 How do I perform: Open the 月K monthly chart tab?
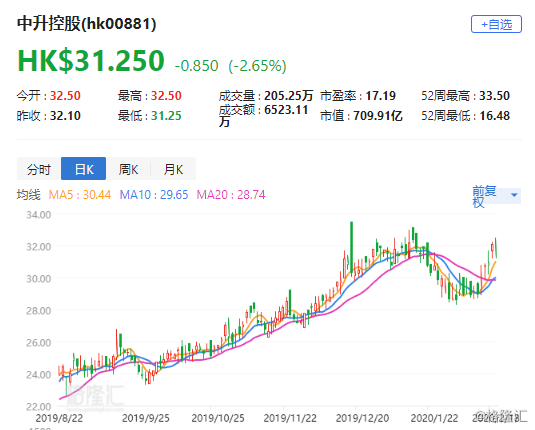pos(173,169)
